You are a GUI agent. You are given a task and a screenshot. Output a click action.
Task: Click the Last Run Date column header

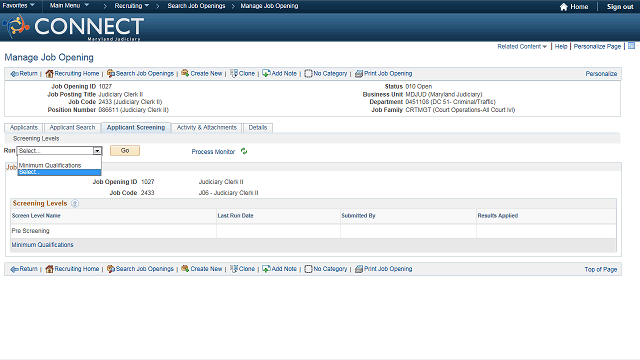[236, 216]
